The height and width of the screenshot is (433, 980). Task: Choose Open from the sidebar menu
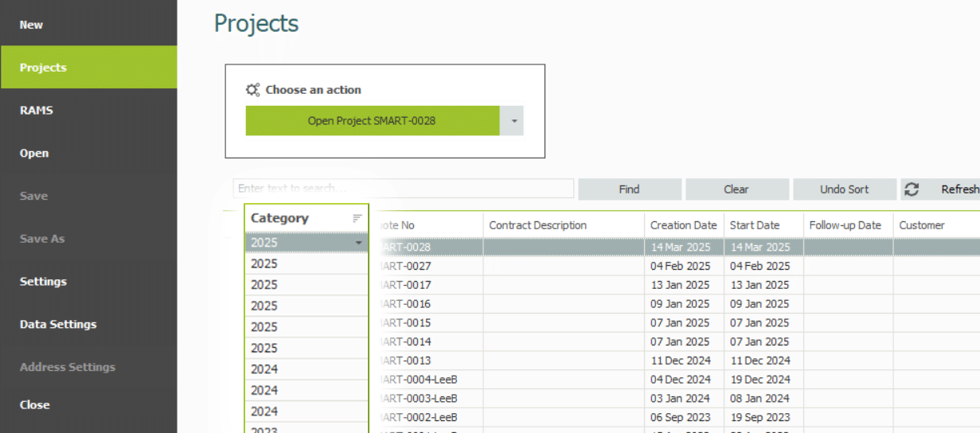[34, 154]
